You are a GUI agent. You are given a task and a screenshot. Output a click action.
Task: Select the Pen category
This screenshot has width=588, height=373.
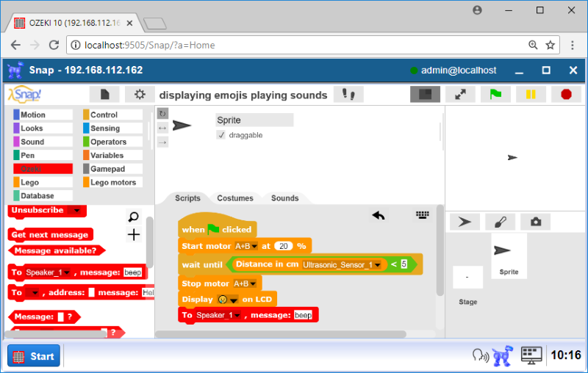click(x=43, y=155)
